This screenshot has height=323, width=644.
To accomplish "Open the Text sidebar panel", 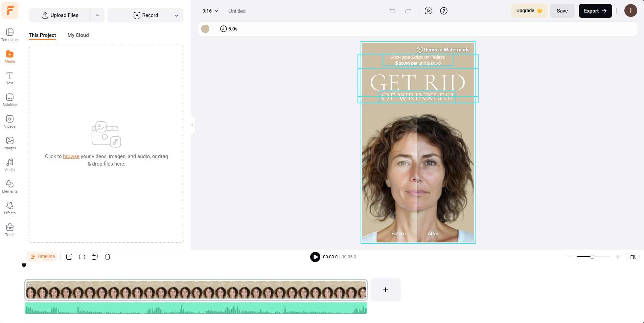I will click(x=10, y=78).
